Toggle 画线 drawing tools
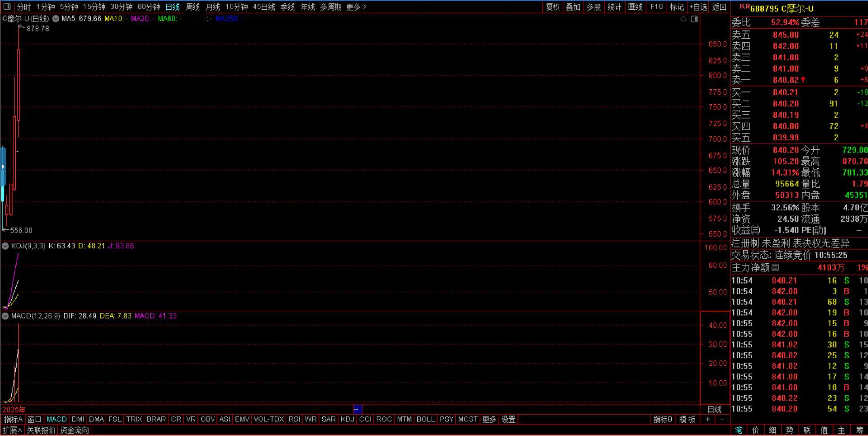The image size is (868, 436). point(635,7)
